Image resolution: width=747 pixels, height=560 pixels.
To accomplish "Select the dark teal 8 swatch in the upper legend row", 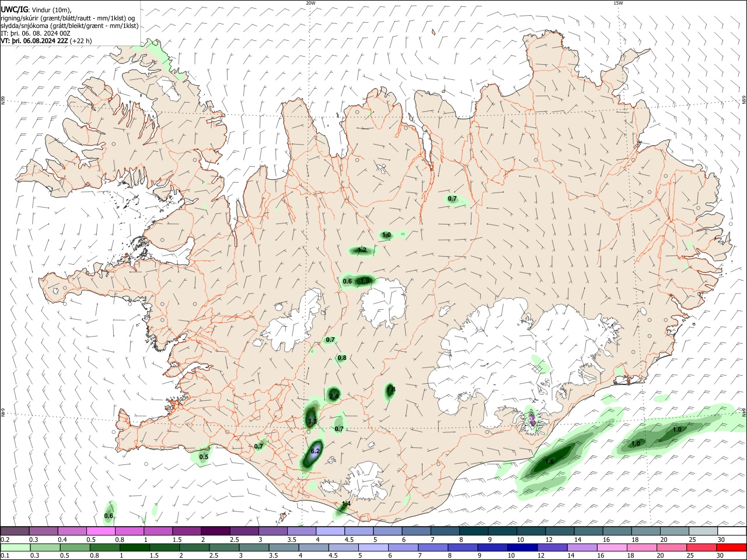I will coord(473,531).
